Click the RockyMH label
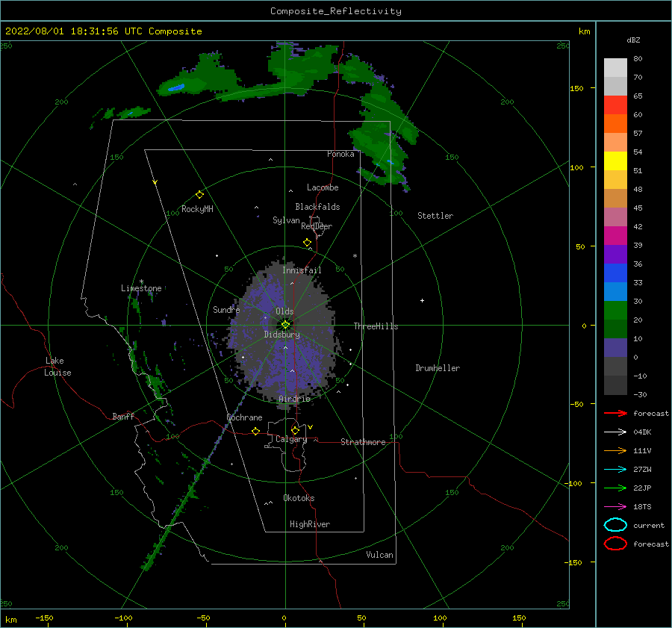Screen dimensions: 672x628 (197, 209)
